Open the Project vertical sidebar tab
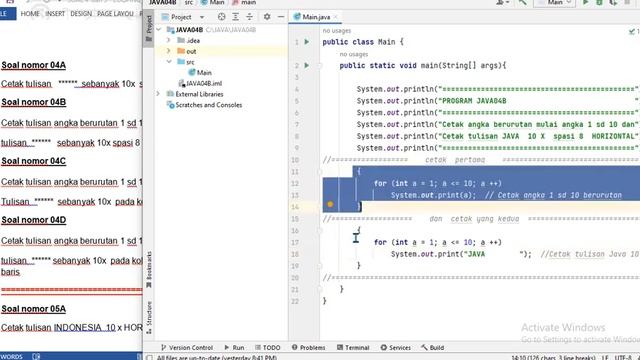 149,29
